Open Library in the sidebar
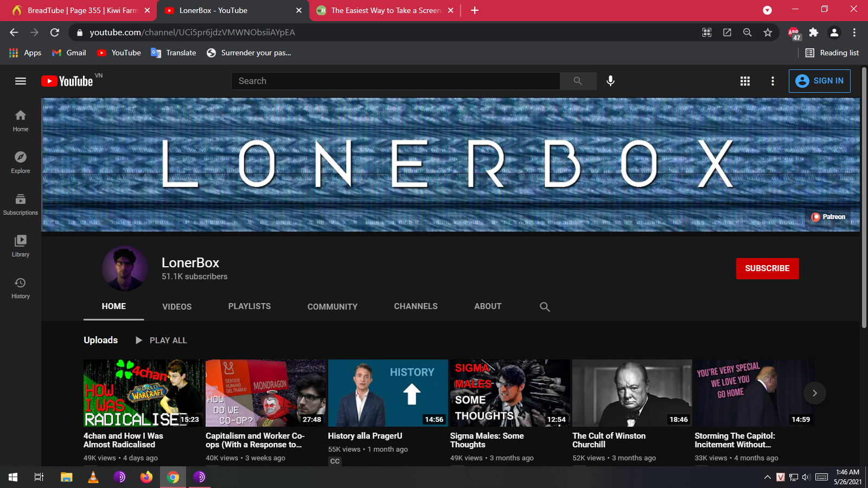The image size is (868, 488). coord(21,246)
